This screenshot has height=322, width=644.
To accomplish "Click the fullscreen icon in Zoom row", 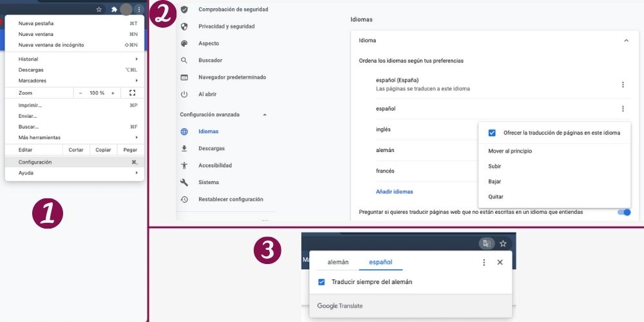I will [132, 93].
